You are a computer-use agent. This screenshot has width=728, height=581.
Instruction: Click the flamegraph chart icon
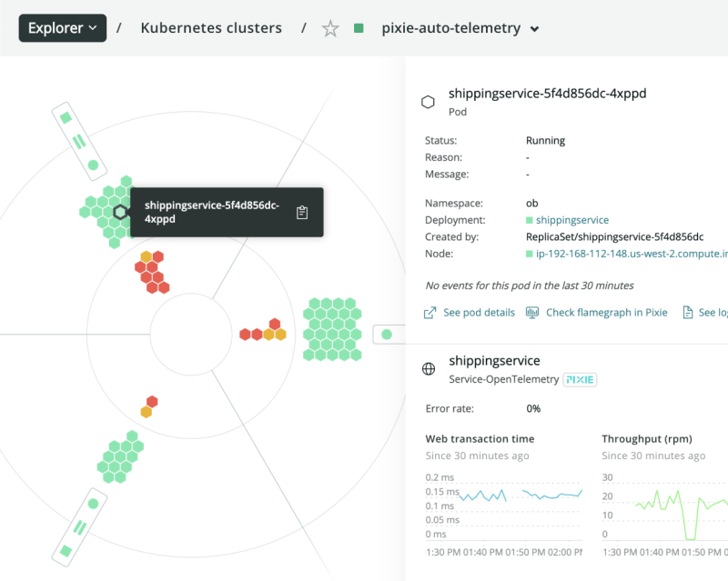click(533, 313)
